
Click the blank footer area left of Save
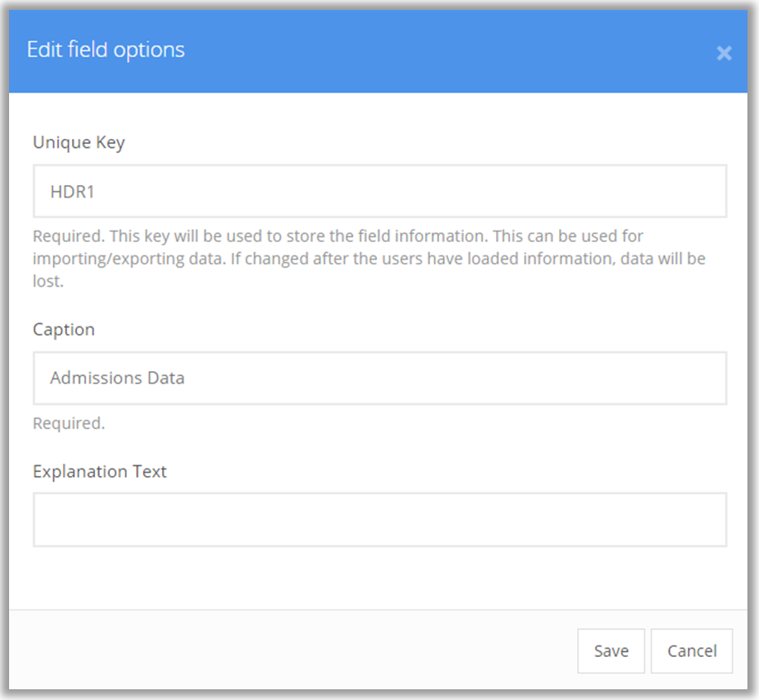[x=289, y=651]
